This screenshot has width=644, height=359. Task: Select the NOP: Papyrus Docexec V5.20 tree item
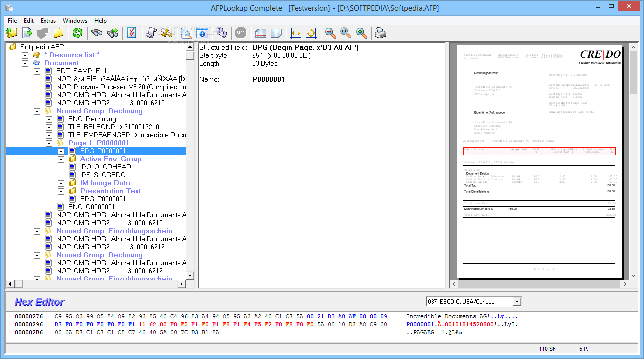[121, 87]
